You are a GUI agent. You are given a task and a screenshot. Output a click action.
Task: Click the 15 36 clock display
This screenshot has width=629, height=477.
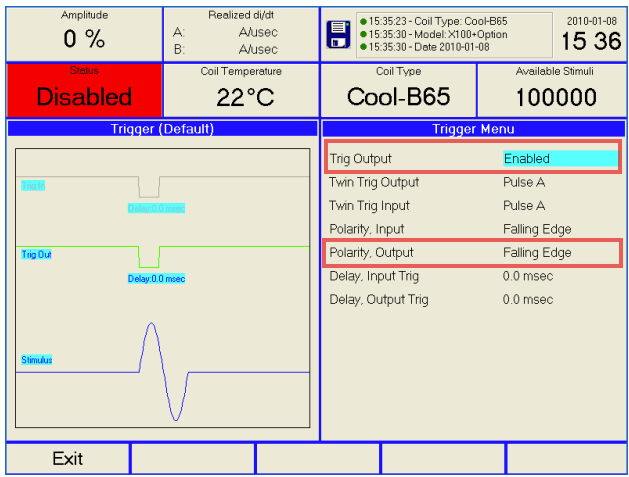591,41
